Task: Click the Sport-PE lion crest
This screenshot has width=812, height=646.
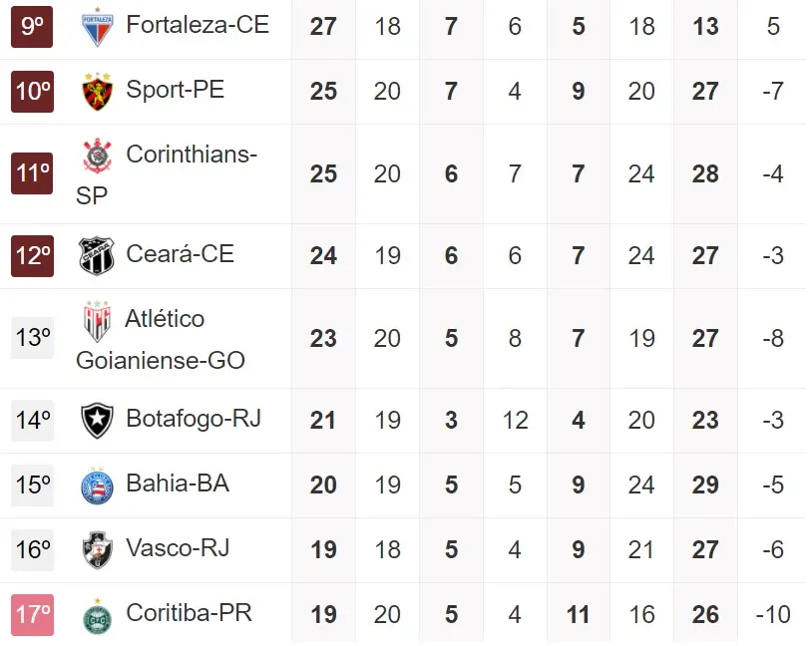Action: (x=97, y=92)
